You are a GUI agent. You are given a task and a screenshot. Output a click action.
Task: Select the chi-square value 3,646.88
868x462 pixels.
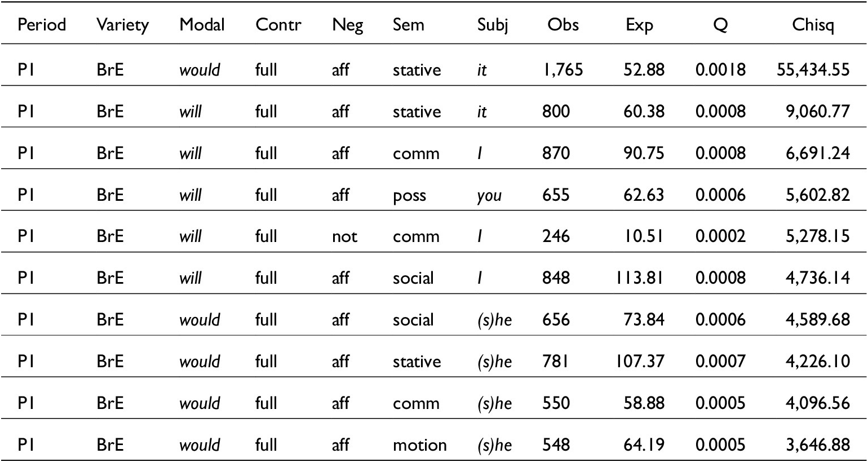tap(817, 445)
